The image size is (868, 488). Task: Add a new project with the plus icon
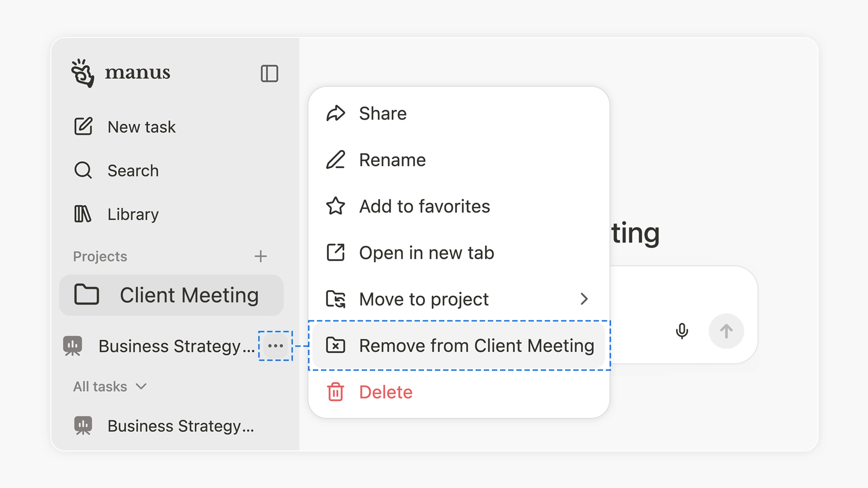[260, 256]
